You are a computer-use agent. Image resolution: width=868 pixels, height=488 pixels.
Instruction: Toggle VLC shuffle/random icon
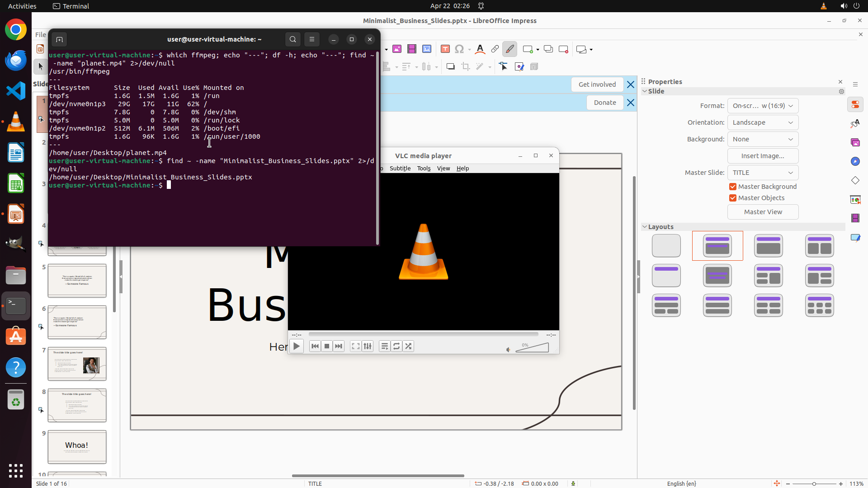coord(408,347)
